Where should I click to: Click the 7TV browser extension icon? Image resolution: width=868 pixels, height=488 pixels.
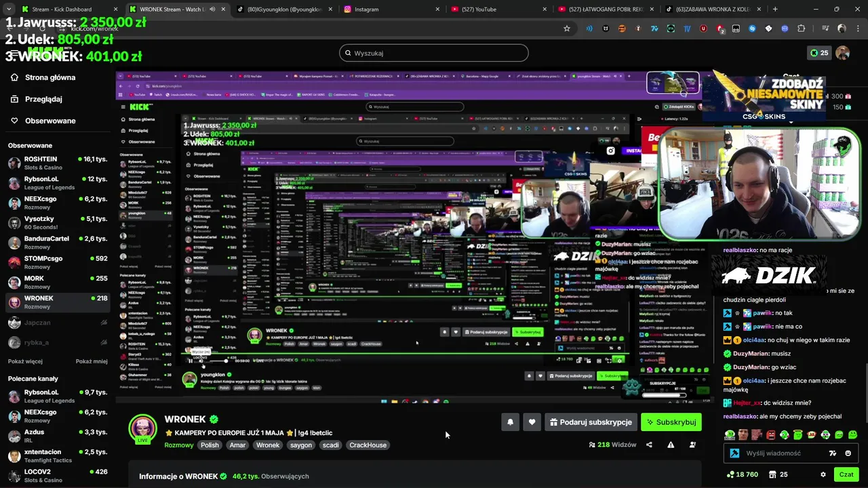pos(654,28)
